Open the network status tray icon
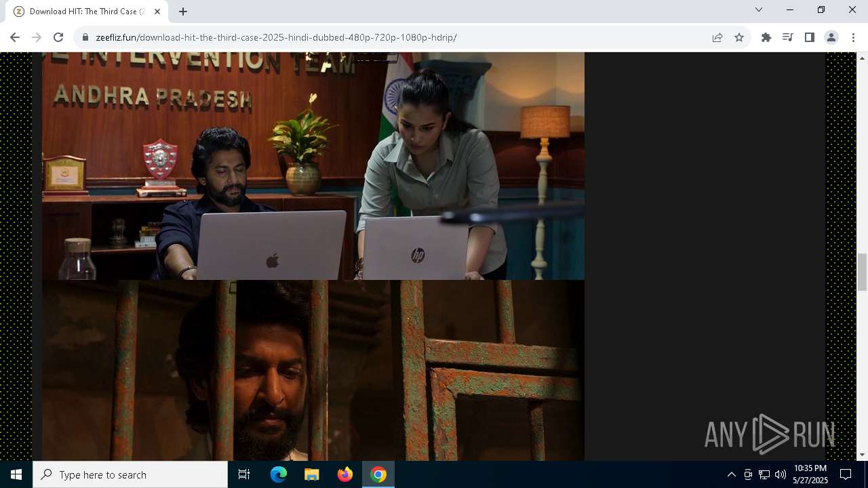Screen dimensions: 868x488 pos(764,474)
